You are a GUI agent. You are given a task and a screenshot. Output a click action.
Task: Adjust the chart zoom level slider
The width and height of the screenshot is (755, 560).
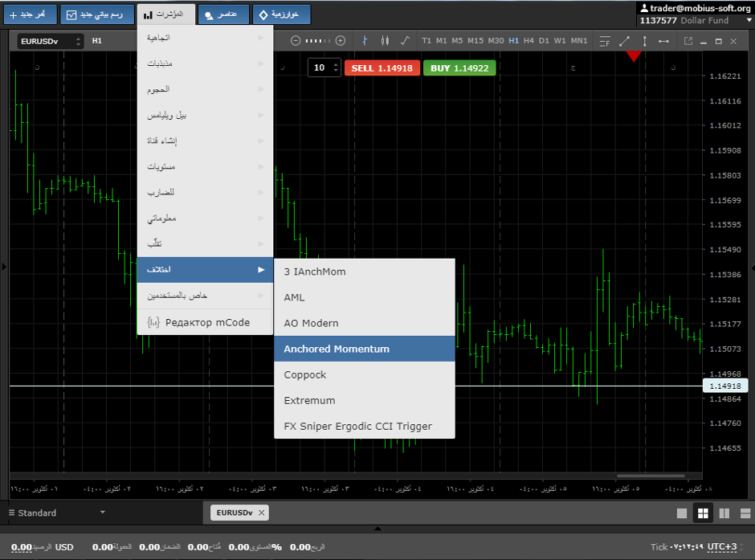point(318,41)
